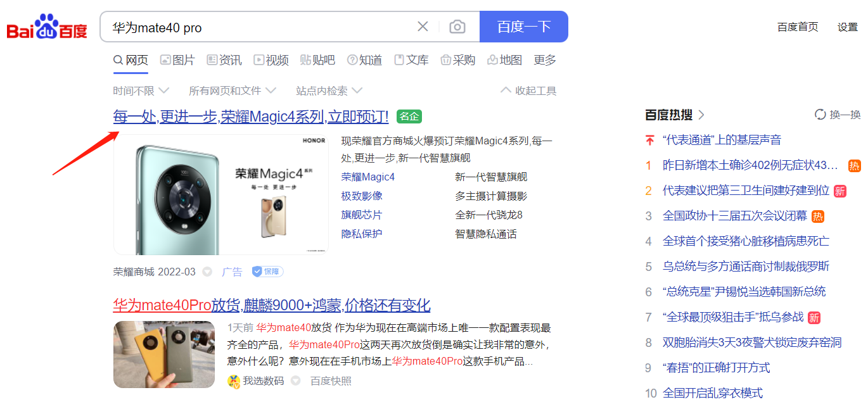Open the 极致影像 sublink
This screenshot has width=868, height=402.
click(x=362, y=196)
